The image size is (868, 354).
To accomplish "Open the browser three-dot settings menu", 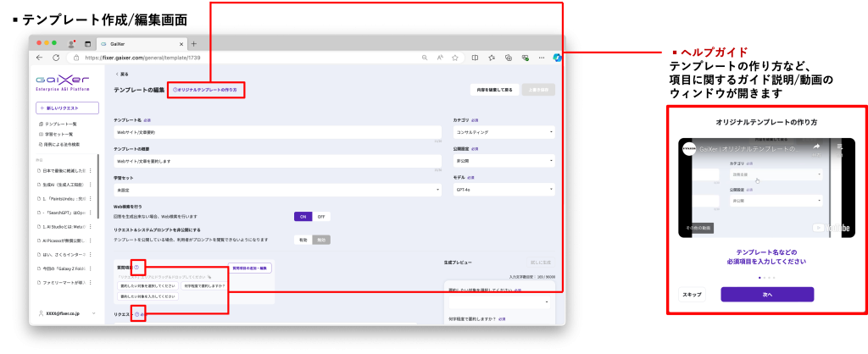I will pyautogui.click(x=542, y=58).
